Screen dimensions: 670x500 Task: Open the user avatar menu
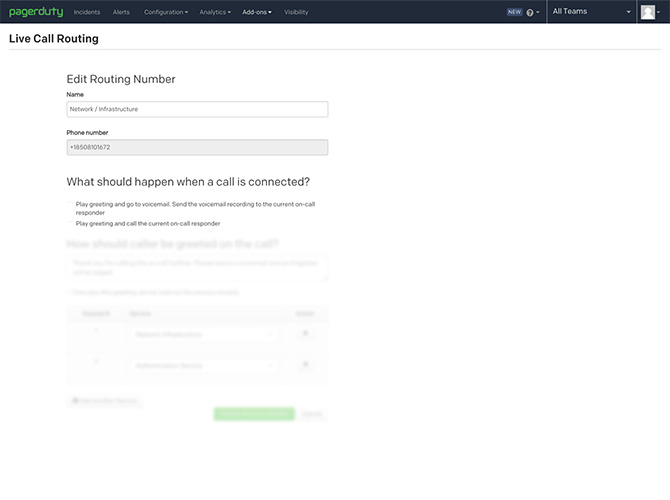pyautogui.click(x=650, y=12)
